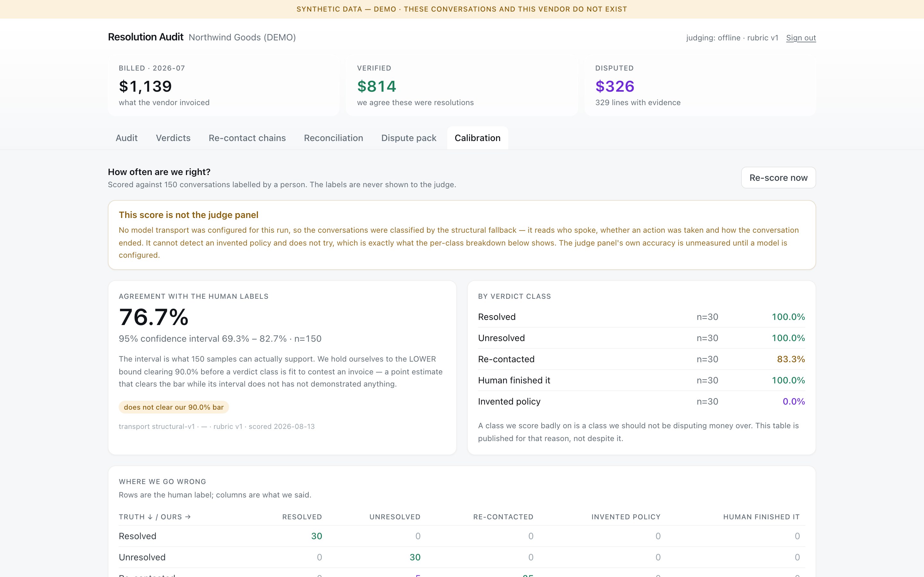Click the Disputed $326 card

coord(700,86)
